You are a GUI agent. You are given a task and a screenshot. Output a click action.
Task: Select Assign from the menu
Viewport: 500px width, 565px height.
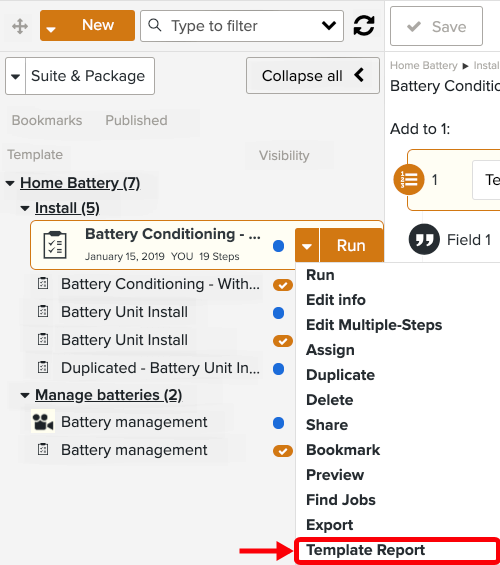pos(330,350)
